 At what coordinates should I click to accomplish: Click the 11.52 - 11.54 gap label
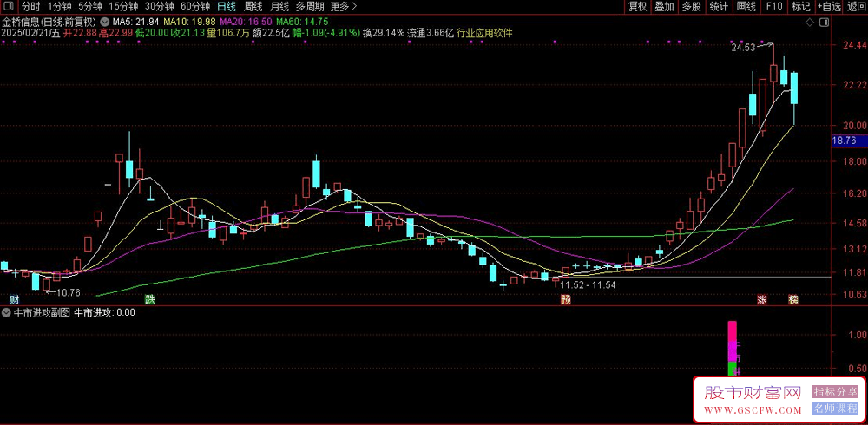(588, 285)
